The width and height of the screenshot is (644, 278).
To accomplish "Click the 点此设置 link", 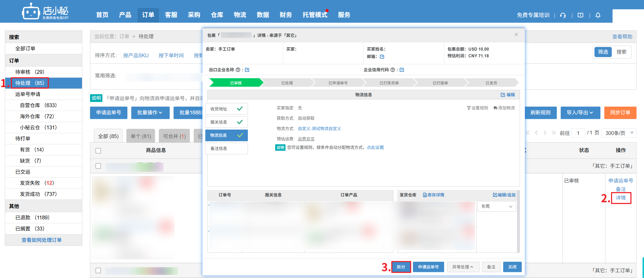I will (x=375, y=148).
